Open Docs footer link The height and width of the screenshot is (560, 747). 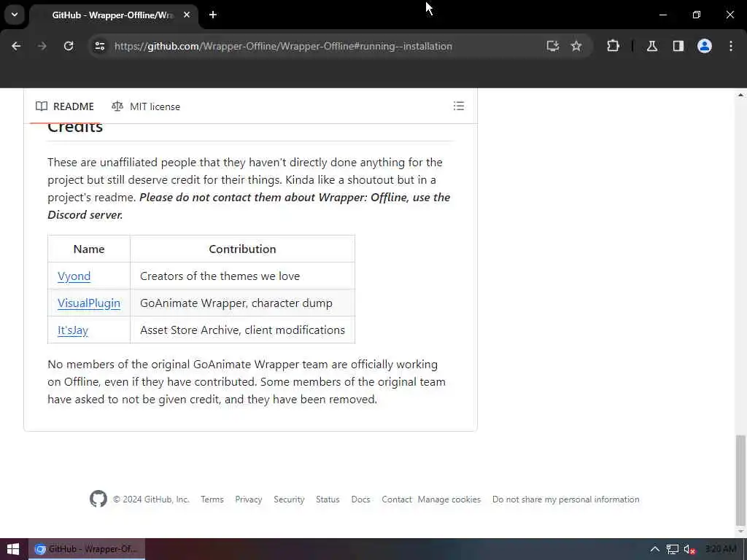[360, 499]
